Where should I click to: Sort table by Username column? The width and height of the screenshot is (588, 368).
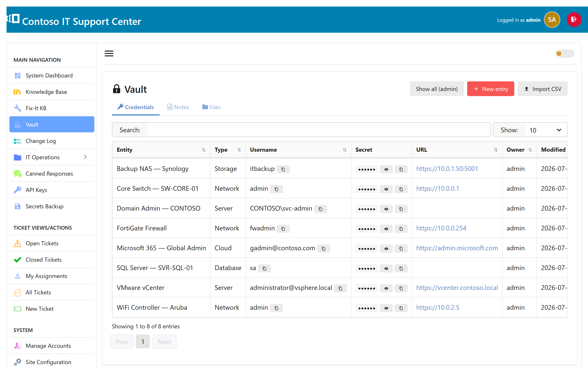click(x=298, y=150)
